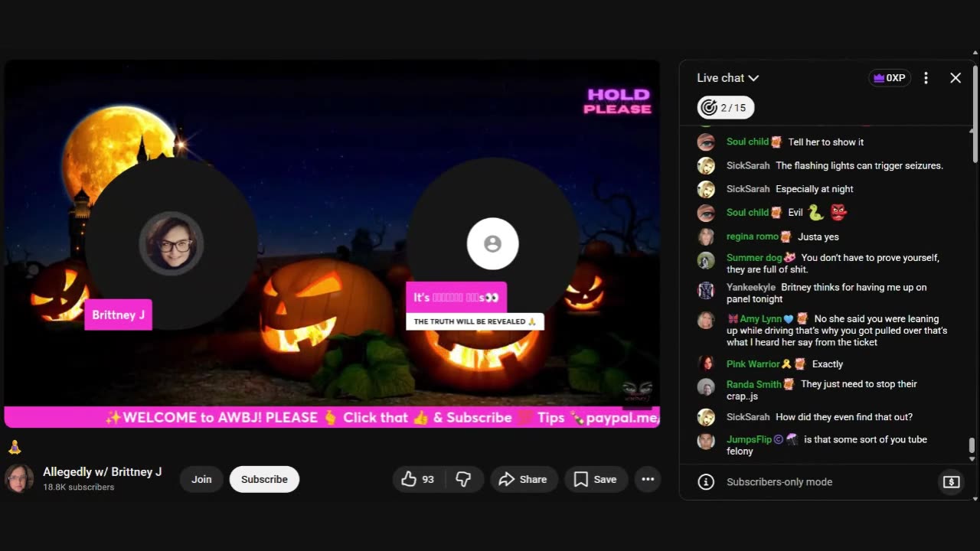Click SickSarah avatar on 'How did they even' message
This screenshot has height=551, width=980.
706,417
